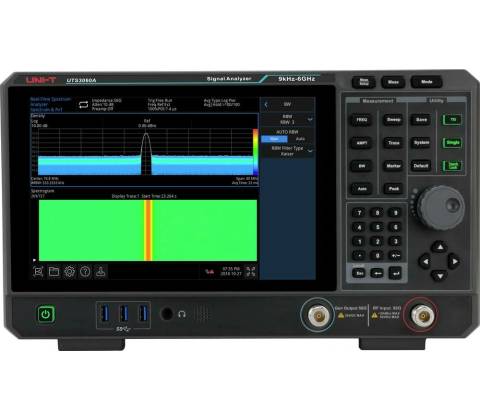The height and width of the screenshot is (420, 480).
Task: Tap the screenshot capture icon on the screen
Action: click(38, 272)
